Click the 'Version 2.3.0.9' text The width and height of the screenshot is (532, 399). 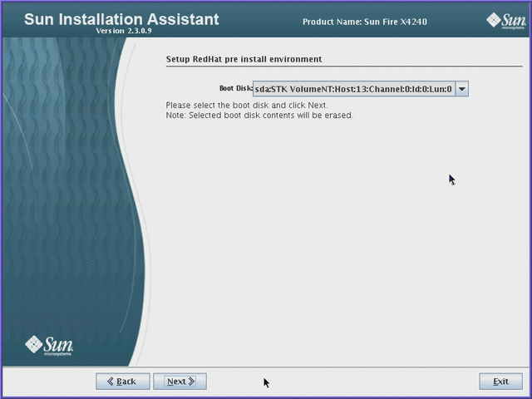click(124, 31)
